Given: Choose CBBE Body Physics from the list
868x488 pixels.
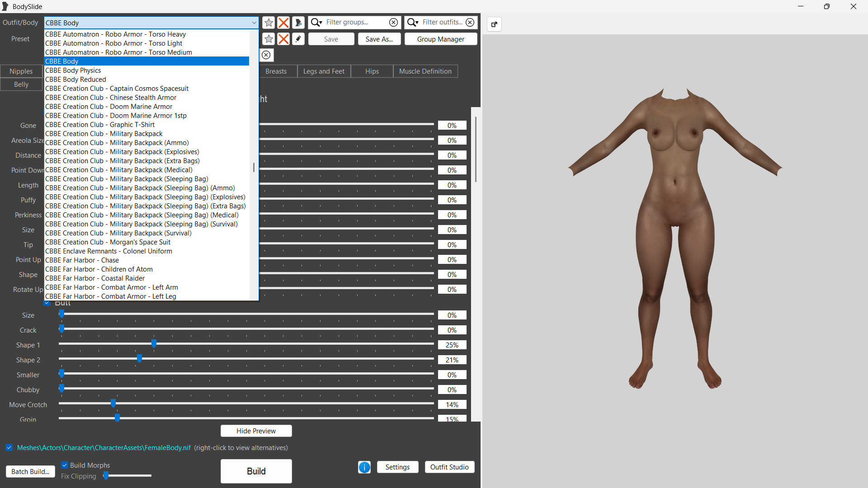Looking at the screenshot, I should [147, 70].
